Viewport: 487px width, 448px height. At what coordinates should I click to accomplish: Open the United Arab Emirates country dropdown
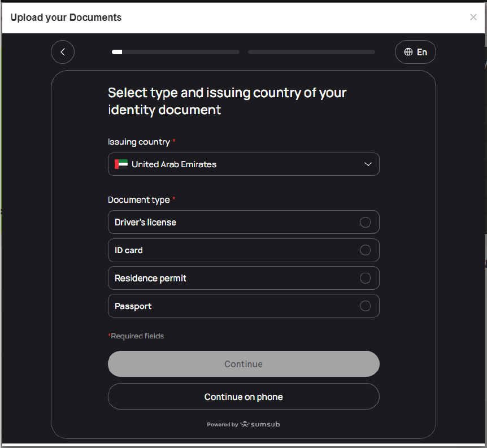coord(244,164)
